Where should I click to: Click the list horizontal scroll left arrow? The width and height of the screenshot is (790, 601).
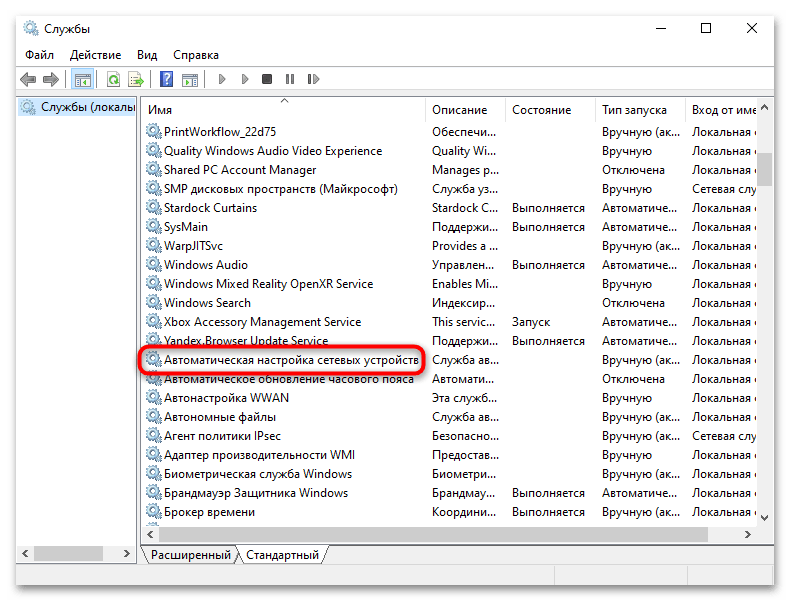(150, 534)
